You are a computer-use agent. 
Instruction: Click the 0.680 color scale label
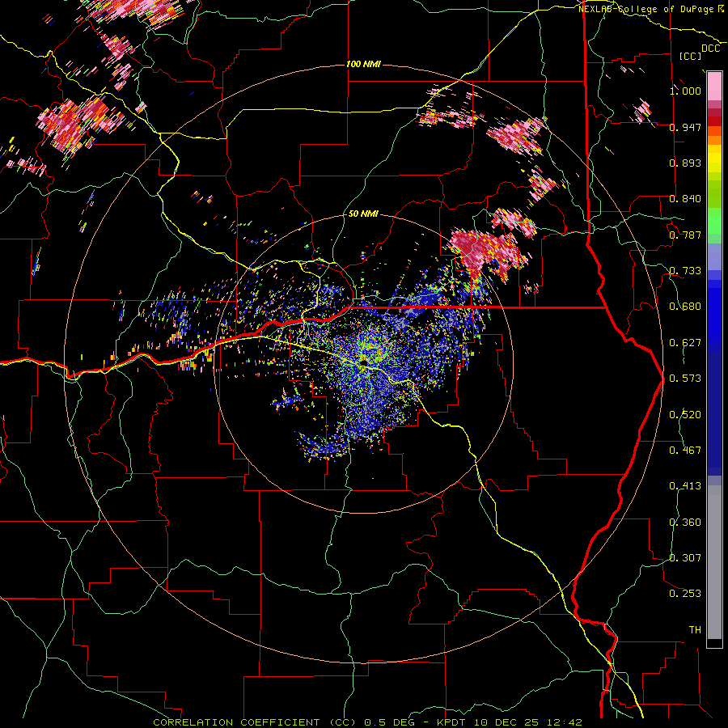coord(685,307)
